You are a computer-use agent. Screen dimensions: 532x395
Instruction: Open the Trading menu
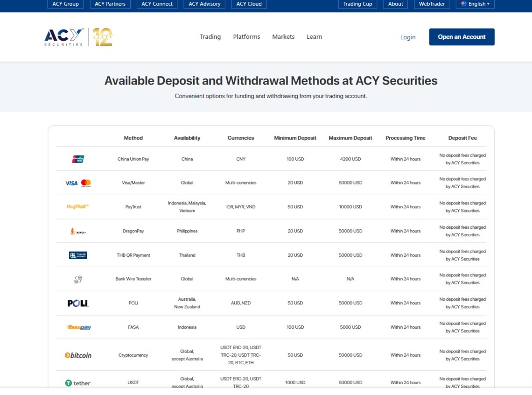[x=210, y=36]
